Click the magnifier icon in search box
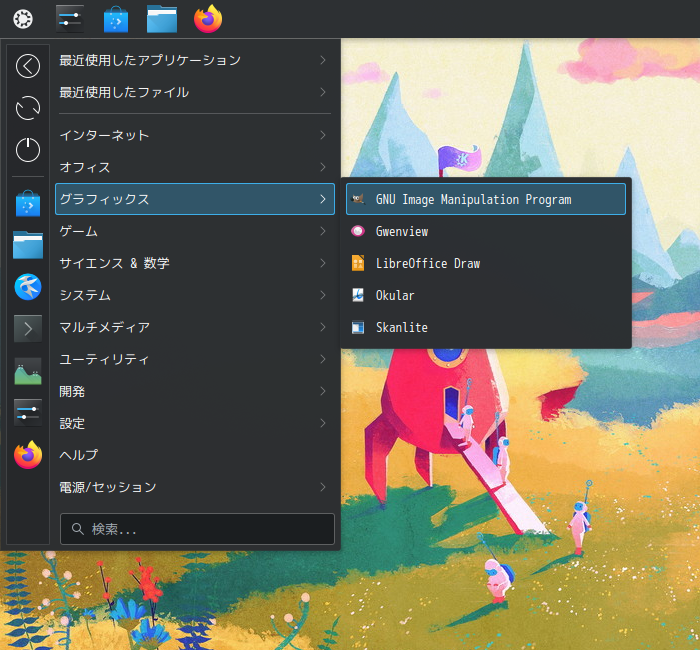This screenshot has height=650, width=700. [78, 529]
